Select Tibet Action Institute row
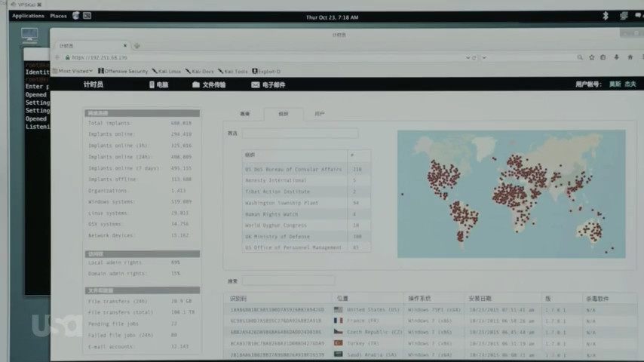Image resolution: width=644 pixels, height=362 pixels. 306,192
